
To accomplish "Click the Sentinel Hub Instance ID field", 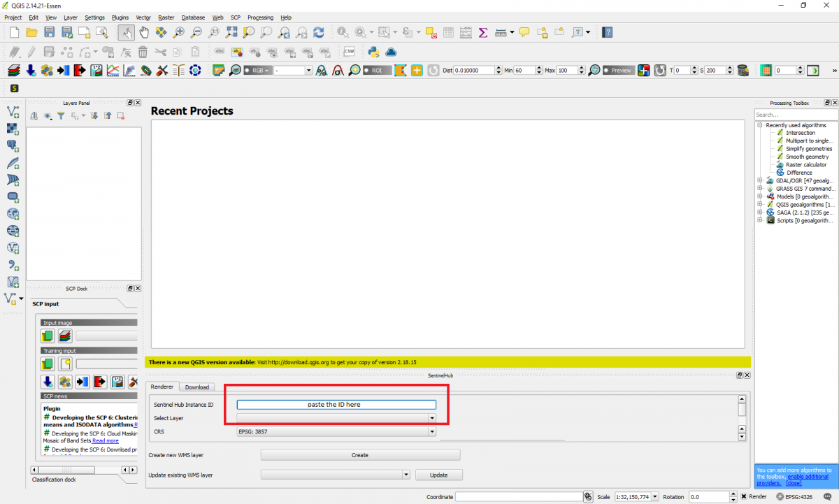I will point(336,404).
